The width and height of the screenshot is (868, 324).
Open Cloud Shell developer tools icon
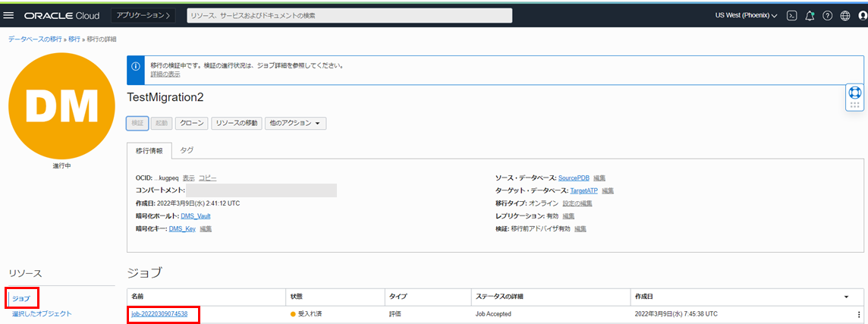791,15
